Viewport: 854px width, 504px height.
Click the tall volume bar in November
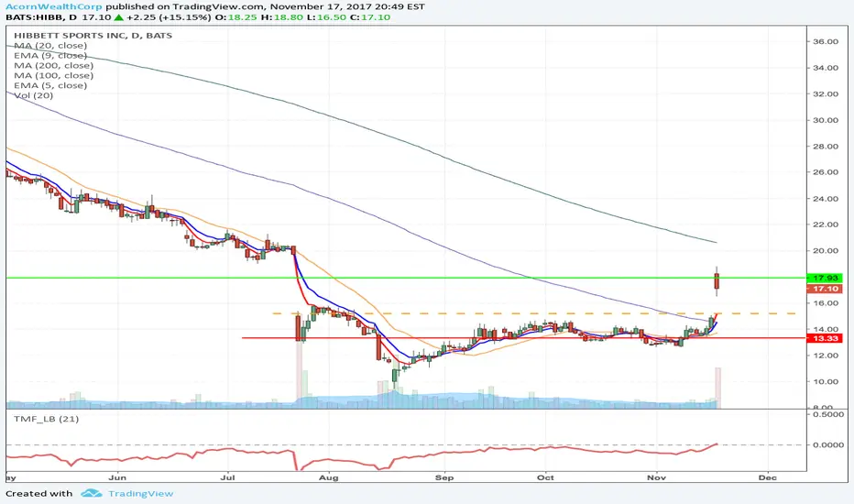pos(717,388)
